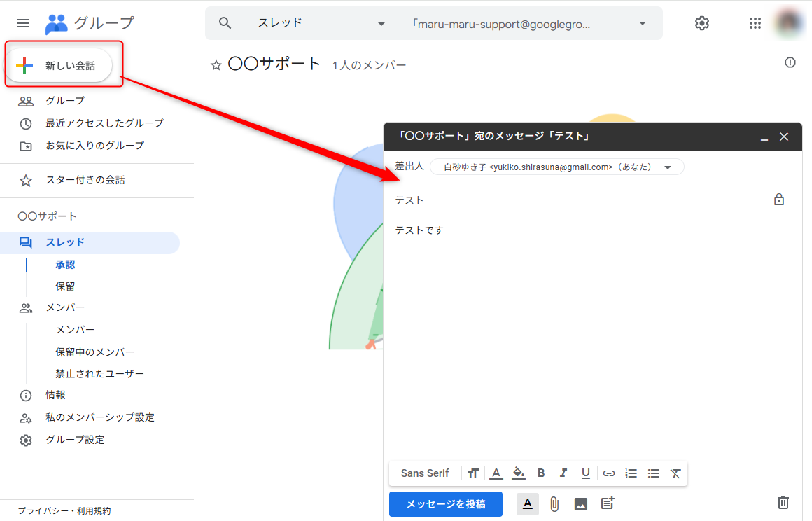Click the attach file paperclip icon
Image resolution: width=812 pixels, height=521 pixels.
tap(554, 503)
